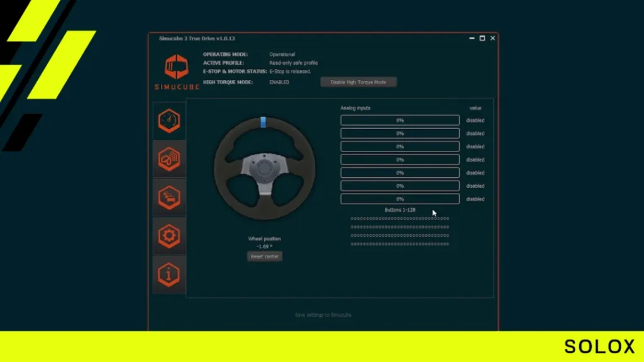This screenshot has width=644, height=362.
Task: Close the True Drive window
Action: click(x=492, y=38)
